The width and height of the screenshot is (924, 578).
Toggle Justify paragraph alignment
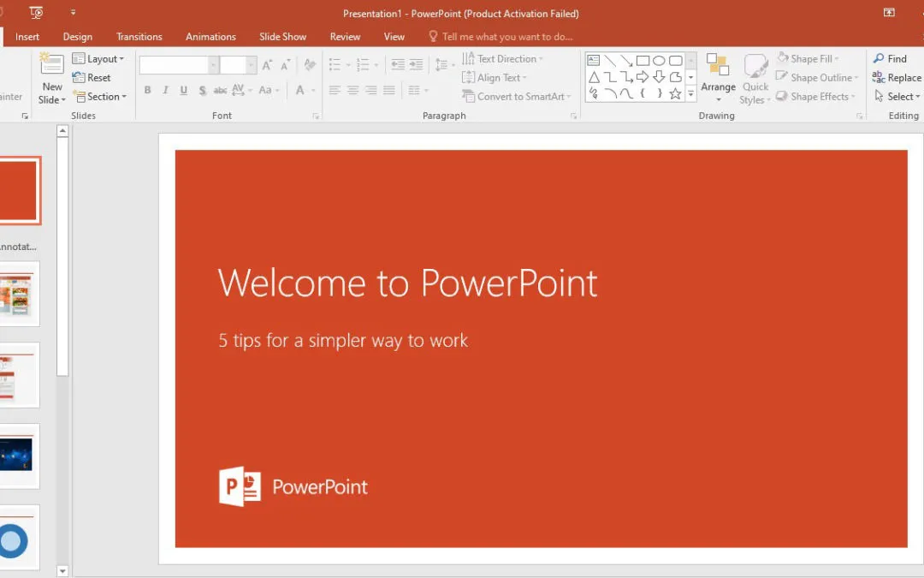[x=389, y=90]
